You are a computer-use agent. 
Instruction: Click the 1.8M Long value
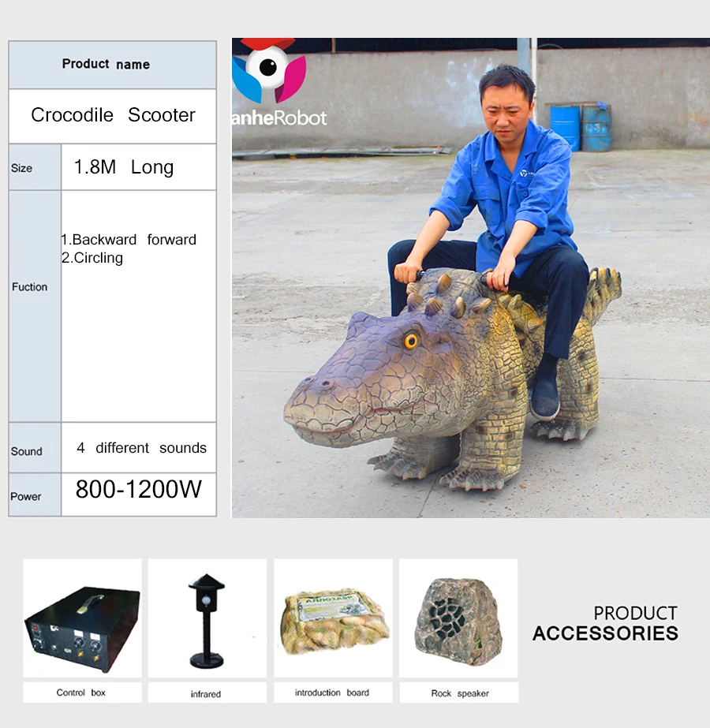[x=123, y=167]
